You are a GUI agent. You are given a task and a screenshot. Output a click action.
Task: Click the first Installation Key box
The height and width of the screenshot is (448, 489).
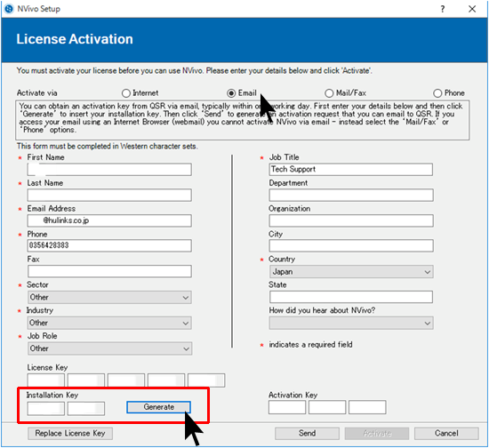pyautogui.click(x=46, y=408)
